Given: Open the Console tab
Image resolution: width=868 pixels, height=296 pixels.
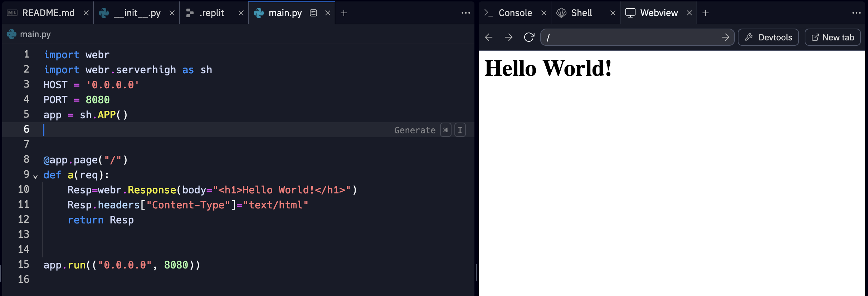Looking at the screenshot, I should pyautogui.click(x=515, y=13).
